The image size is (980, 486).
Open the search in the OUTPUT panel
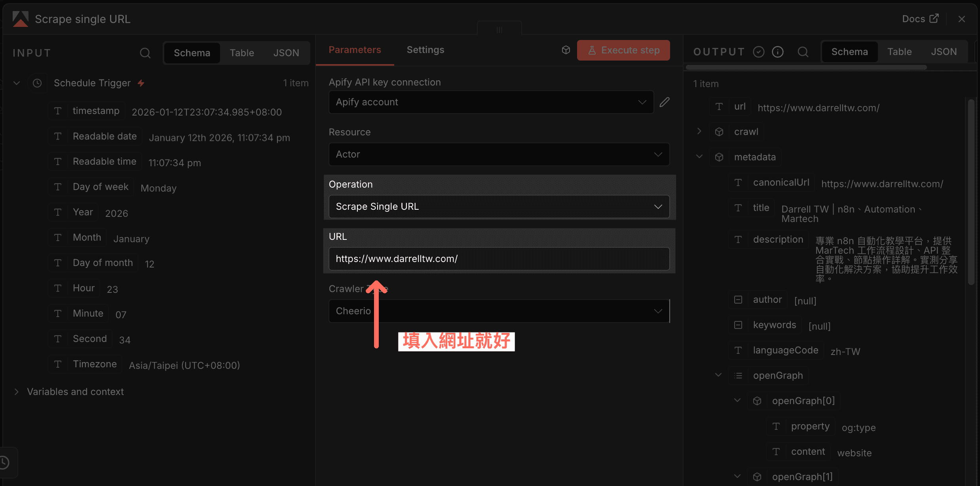pyautogui.click(x=803, y=51)
